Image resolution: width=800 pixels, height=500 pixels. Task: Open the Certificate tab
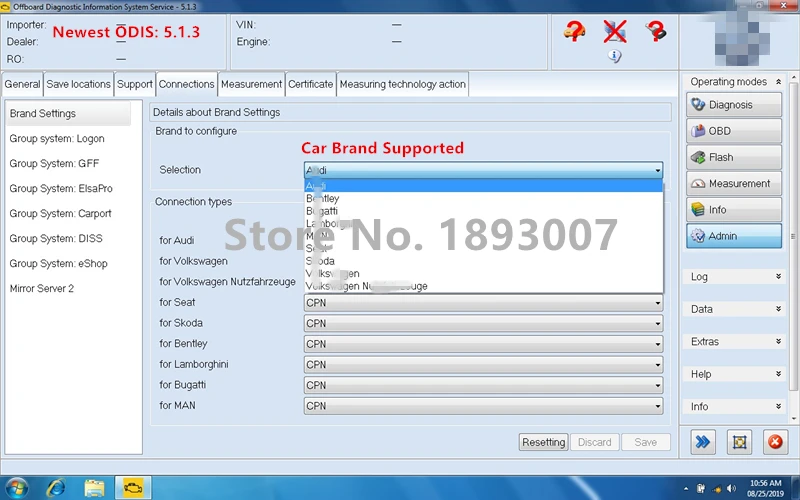tap(310, 84)
